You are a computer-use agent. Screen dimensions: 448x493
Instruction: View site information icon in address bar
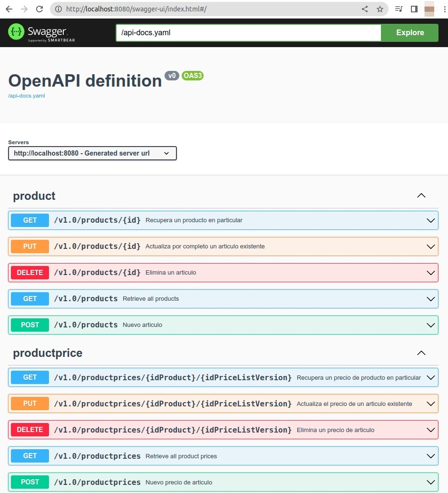58,9
